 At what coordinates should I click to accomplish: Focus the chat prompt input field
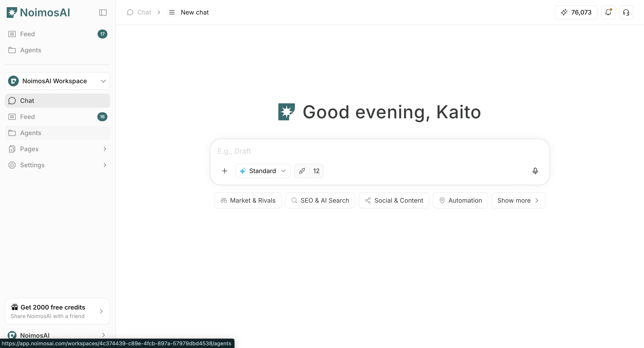point(380,151)
